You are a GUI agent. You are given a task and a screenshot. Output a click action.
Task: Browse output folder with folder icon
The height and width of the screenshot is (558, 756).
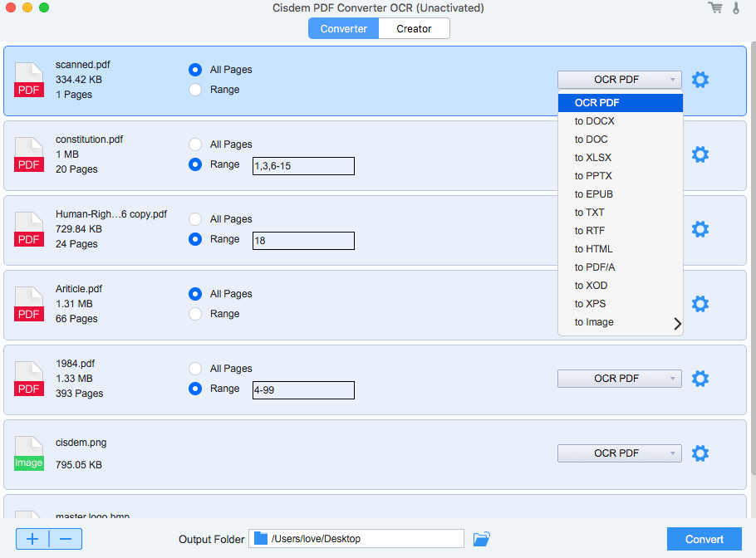(x=482, y=539)
